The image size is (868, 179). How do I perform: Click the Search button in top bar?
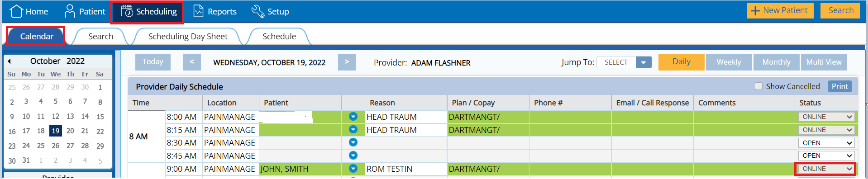pos(840,10)
